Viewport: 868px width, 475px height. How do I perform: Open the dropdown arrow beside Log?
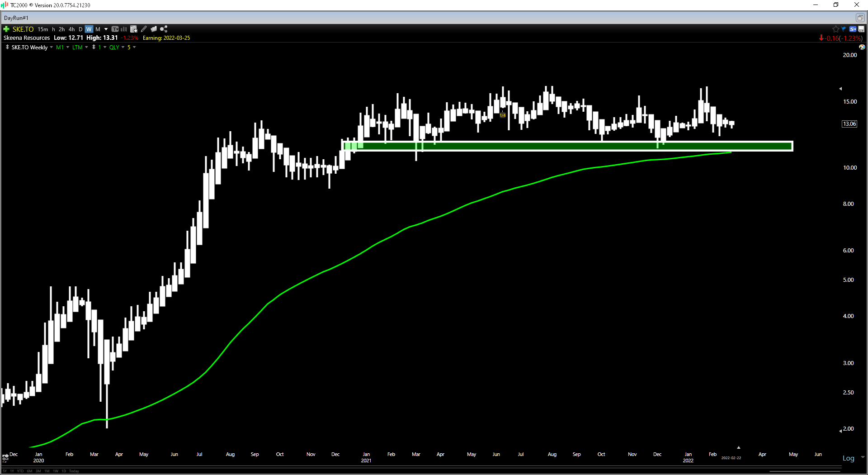point(863,457)
